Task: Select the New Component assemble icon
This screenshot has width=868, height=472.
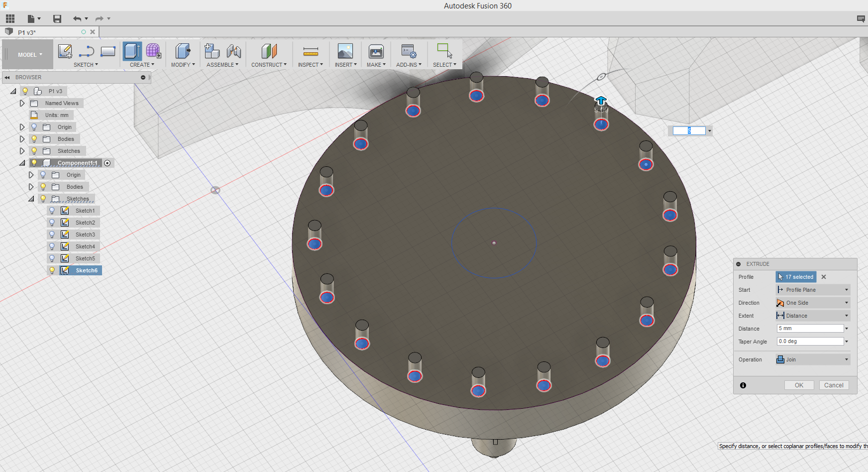Action: point(212,51)
